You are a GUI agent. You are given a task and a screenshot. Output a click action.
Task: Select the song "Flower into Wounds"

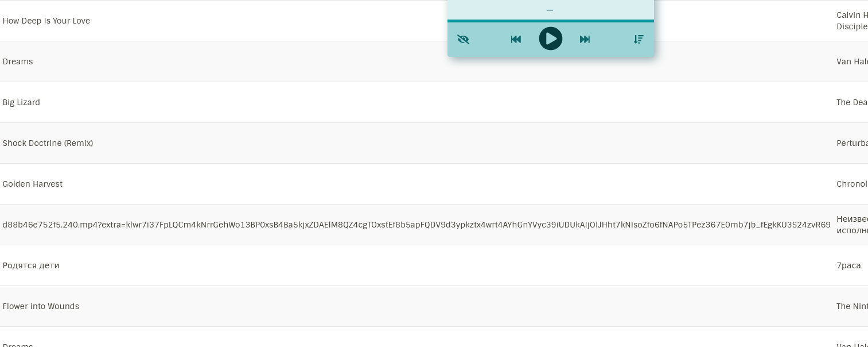click(x=41, y=306)
